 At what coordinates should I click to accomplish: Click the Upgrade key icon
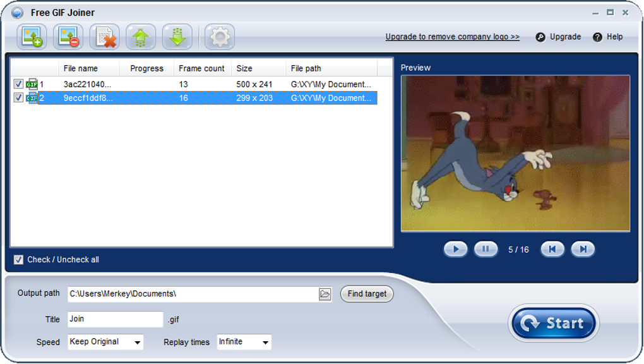pos(540,37)
